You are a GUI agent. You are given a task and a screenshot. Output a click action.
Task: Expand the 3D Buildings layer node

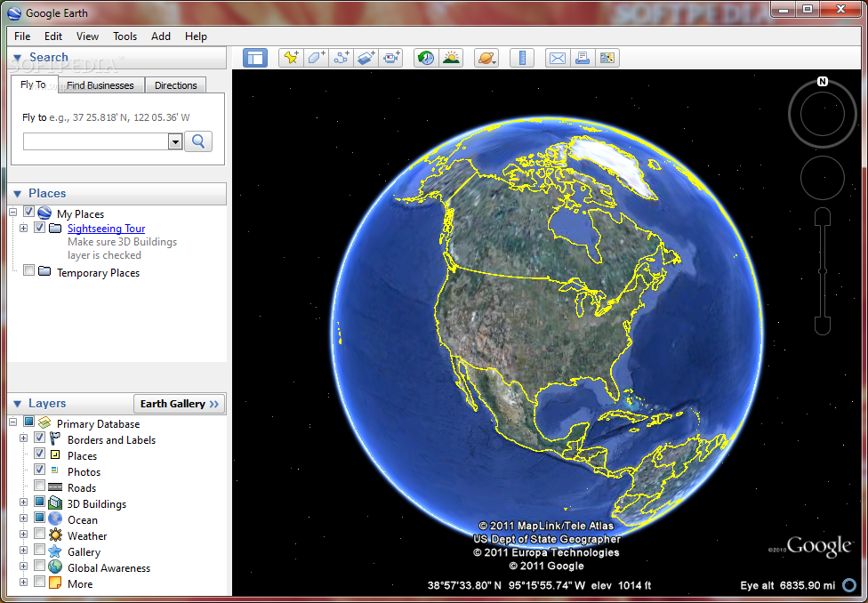click(23, 502)
